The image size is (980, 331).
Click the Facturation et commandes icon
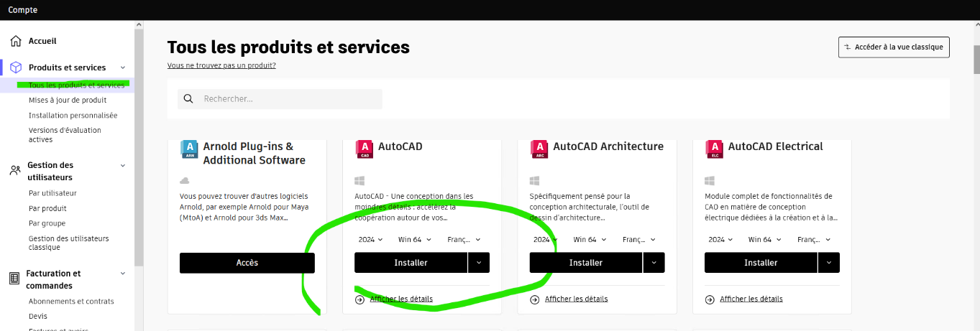(x=14, y=279)
